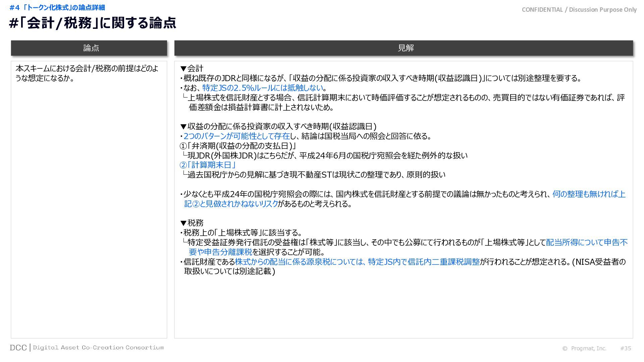The image size is (644, 362).
Task: Click the blue breadcrumb #4「トークン化株式」の論点詳細
Action: pos(57,7)
